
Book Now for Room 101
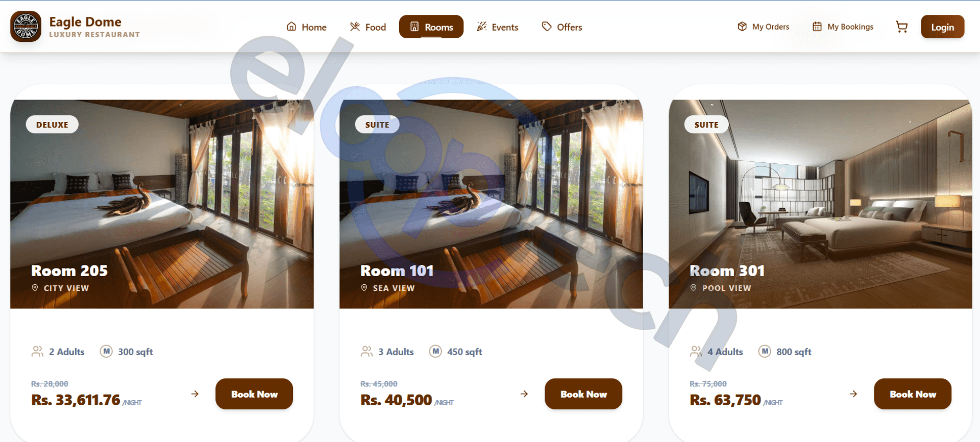583,394
